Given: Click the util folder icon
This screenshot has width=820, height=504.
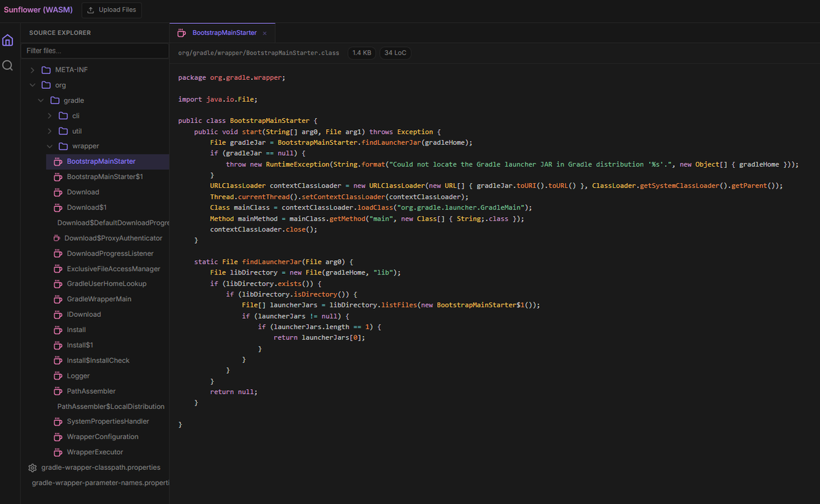Looking at the screenshot, I should (x=64, y=131).
